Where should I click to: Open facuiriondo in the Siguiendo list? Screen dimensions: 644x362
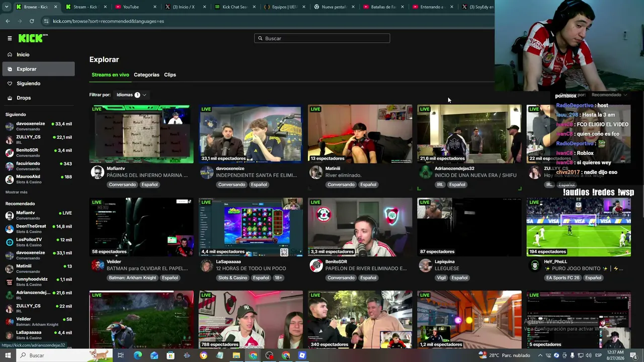click(39, 166)
